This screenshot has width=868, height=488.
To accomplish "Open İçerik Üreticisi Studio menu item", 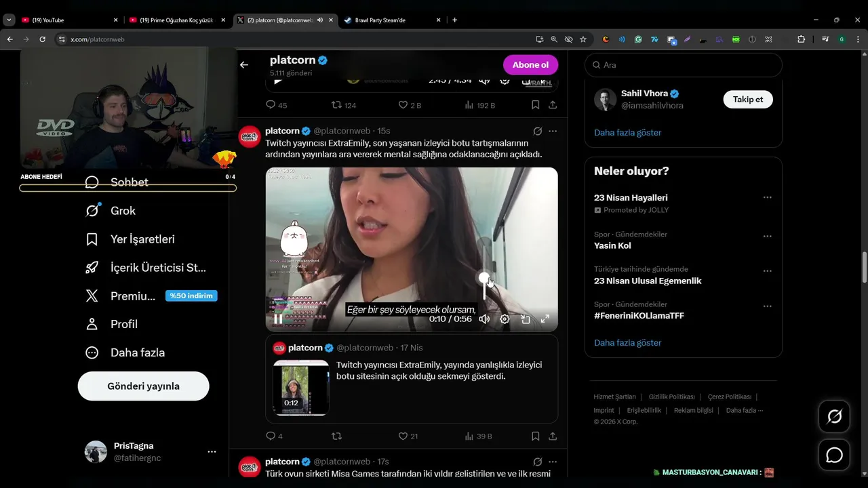I will click(x=146, y=268).
